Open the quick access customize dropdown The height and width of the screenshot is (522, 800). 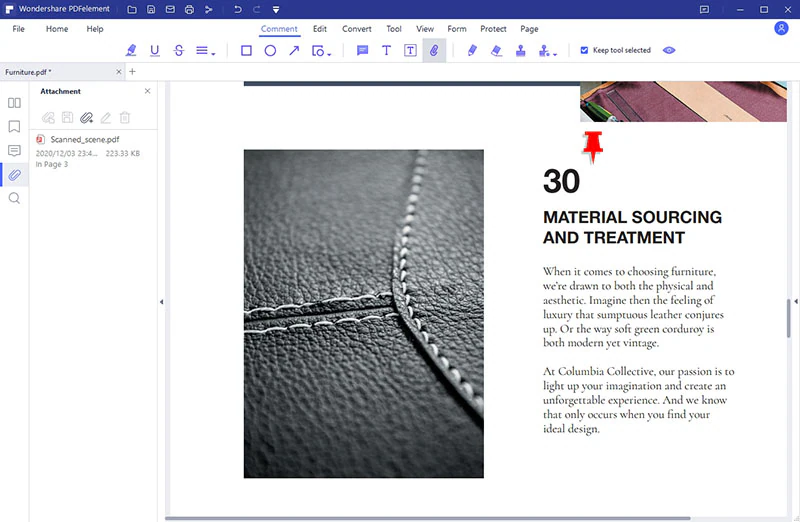(x=276, y=10)
